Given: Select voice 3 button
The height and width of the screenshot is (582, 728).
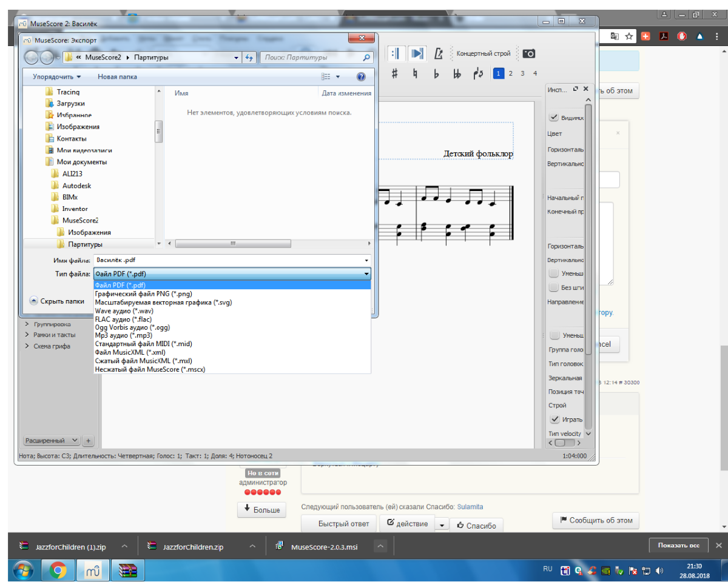Looking at the screenshot, I should (522, 73).
